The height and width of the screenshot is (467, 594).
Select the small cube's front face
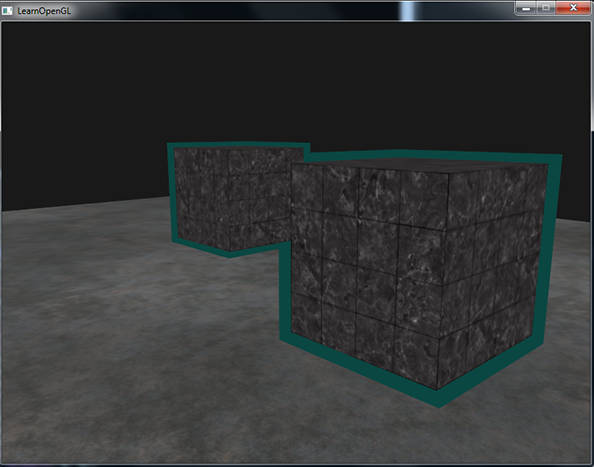coord(203,197)
